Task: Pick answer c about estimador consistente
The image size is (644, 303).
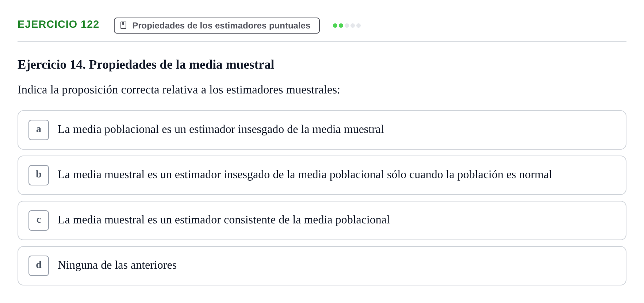Action: tap(322, 220)
